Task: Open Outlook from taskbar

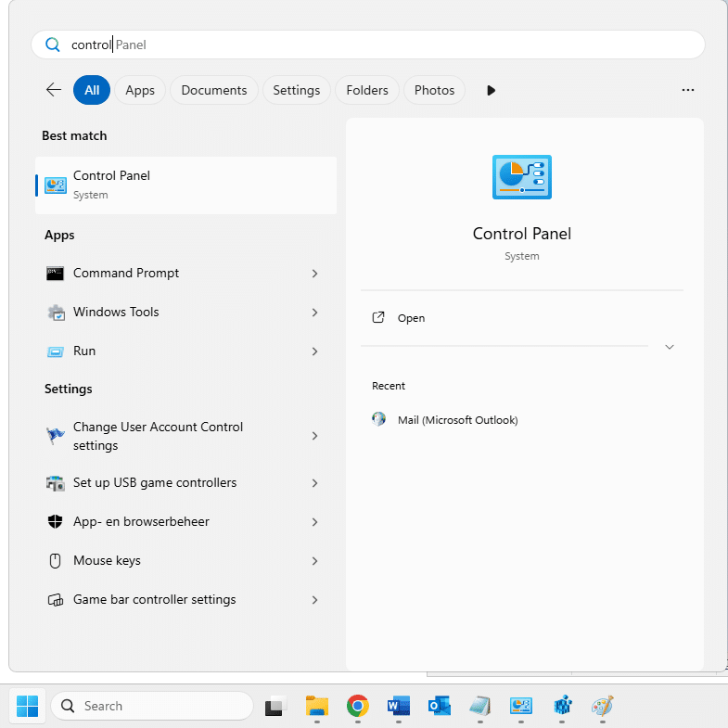Action: coord(440,706)
